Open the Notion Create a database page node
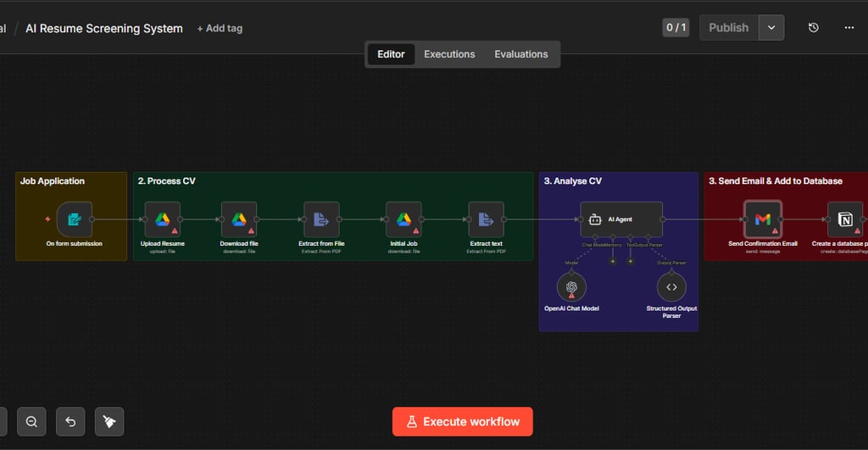Screen dimensions: 868x450 coord(845,219)
